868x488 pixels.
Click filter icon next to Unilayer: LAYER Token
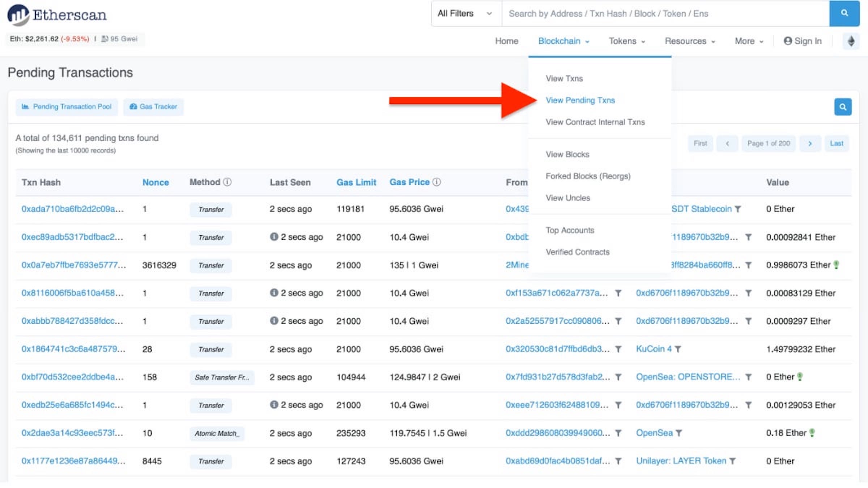point(732,461)
